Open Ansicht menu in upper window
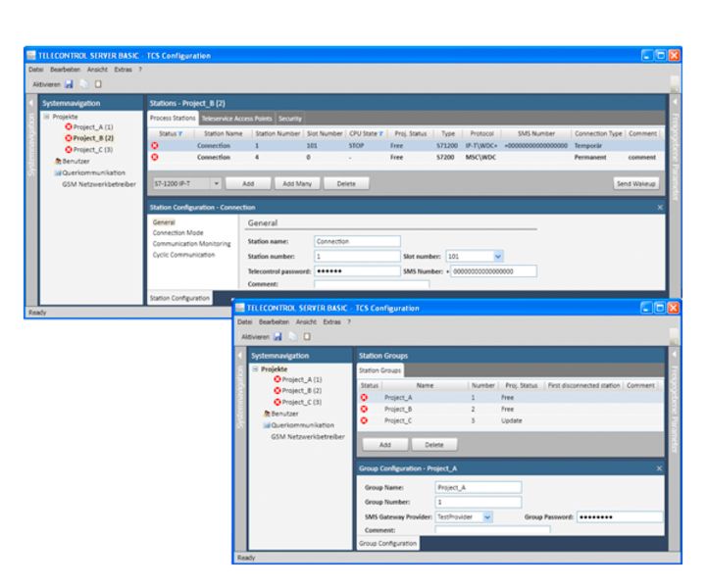 [97, 70]
